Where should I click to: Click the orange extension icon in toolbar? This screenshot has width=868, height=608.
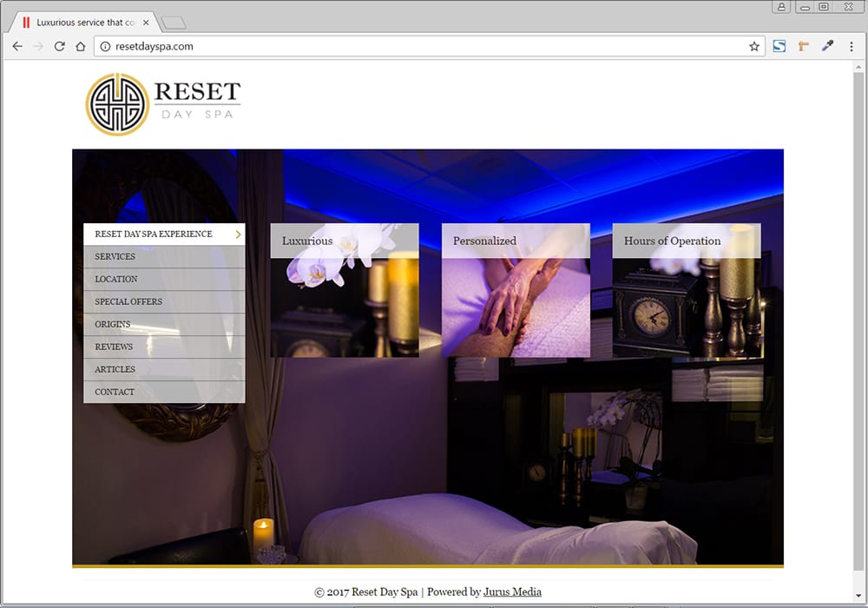[x=803, y=46]
